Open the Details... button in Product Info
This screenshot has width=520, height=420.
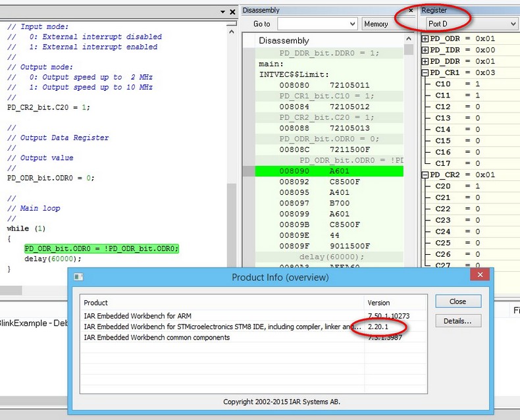click(458, 321)
